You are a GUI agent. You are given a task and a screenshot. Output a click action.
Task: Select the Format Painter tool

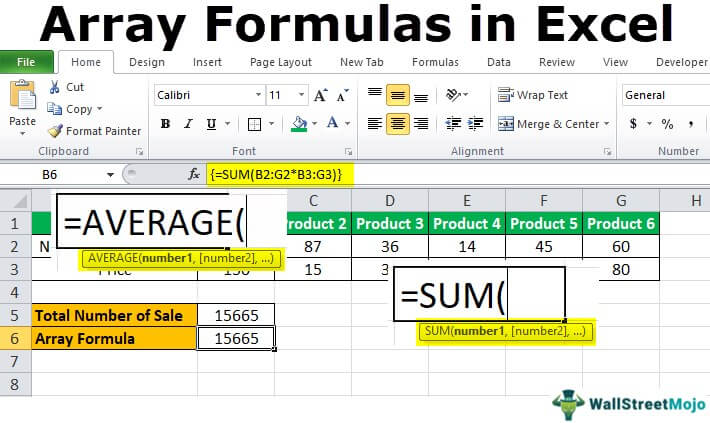(x=55, y=131)
